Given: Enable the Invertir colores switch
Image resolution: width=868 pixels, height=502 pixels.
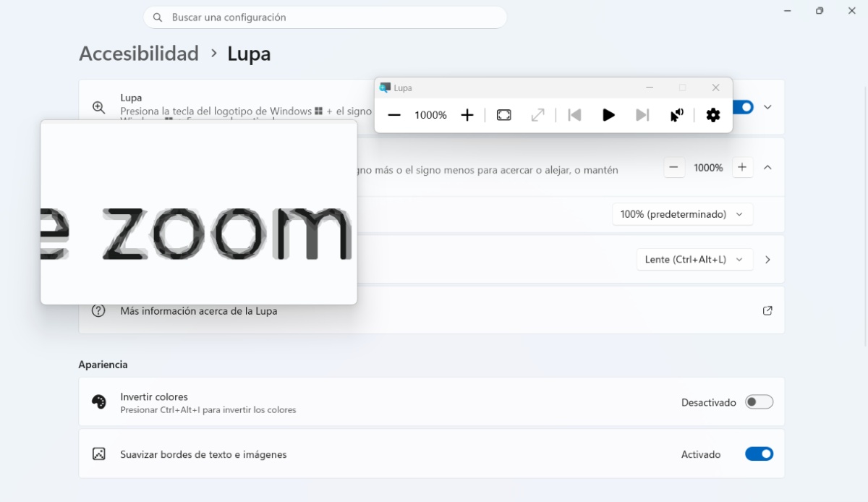Looking at the screenshot, I should tap(759, 401).
